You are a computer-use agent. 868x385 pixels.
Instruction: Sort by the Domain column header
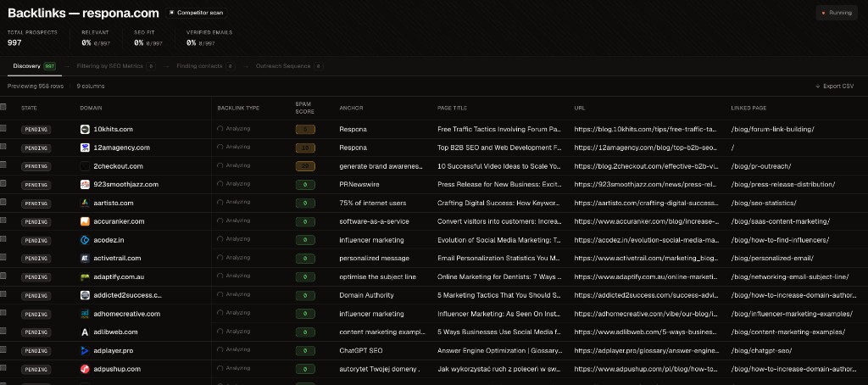pos(91,108)
